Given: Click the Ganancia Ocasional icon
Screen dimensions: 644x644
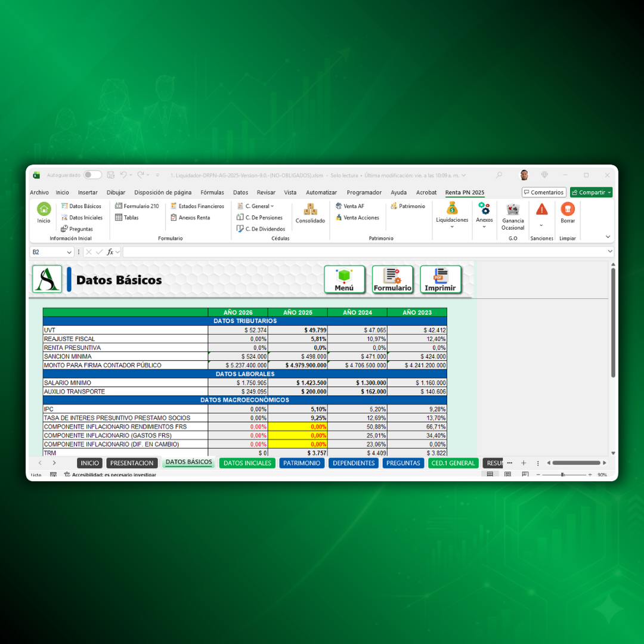Looking at the screenshot, I should coord(513,210).
